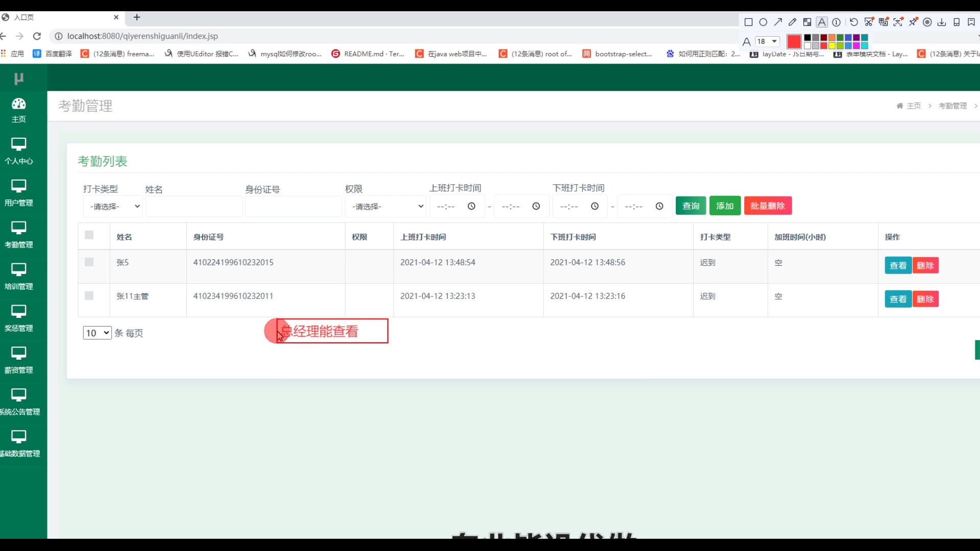Viewport: 980px width, 551px height.
Task: Open the layDate bookmark
Action: coord(787,54)
